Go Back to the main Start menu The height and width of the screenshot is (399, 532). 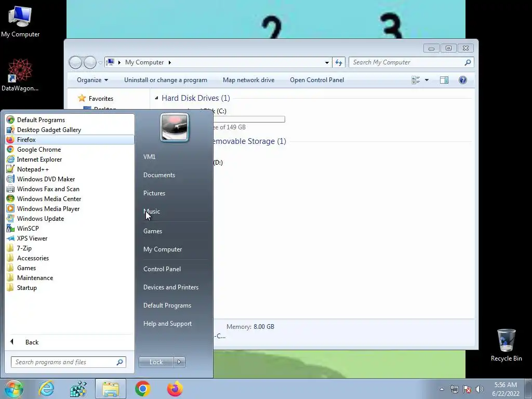coord(32,342)
